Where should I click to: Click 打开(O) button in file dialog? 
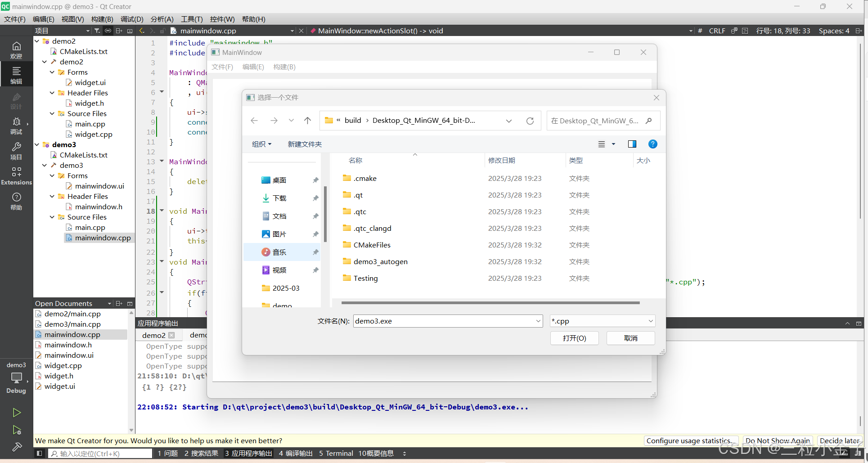(x=575, y=338)
